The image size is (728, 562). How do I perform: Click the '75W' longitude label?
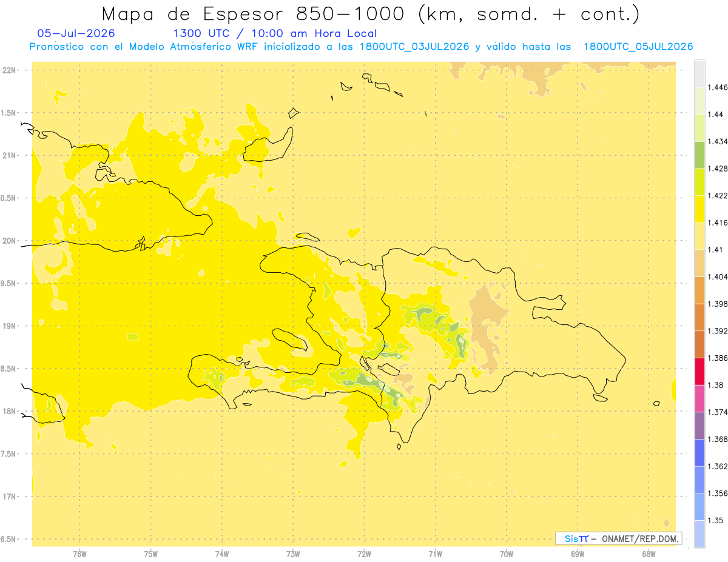pos(151,554)
